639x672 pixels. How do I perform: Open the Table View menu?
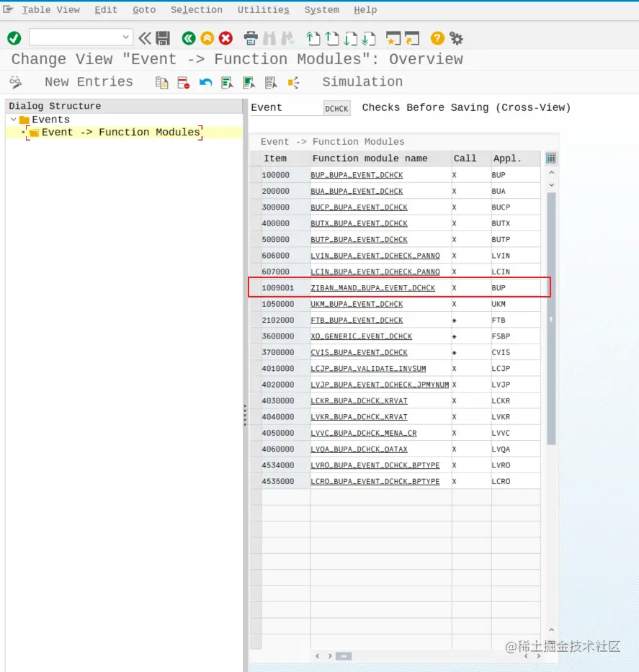(x=50, y=10)
